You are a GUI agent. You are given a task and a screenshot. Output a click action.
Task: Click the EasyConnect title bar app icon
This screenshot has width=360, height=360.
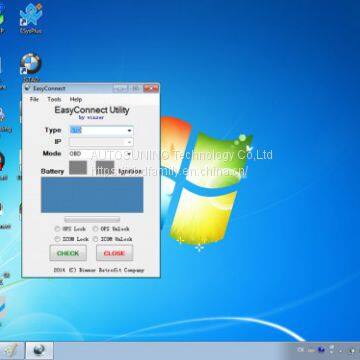coord(27,88)
